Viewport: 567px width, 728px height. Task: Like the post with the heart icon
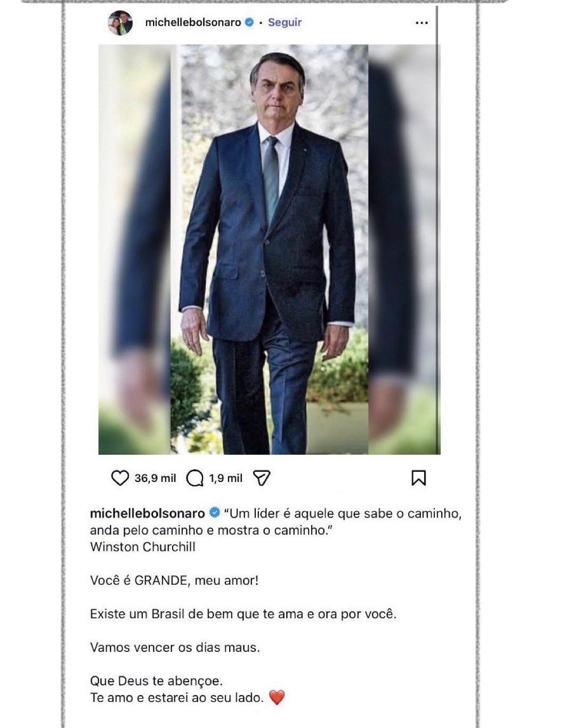coord(120,478)
